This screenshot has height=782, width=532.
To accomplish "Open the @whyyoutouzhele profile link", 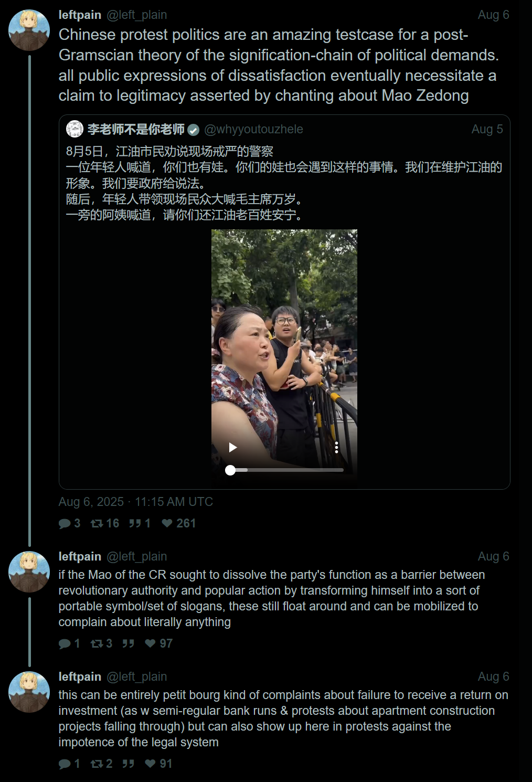I will (253, 129).
